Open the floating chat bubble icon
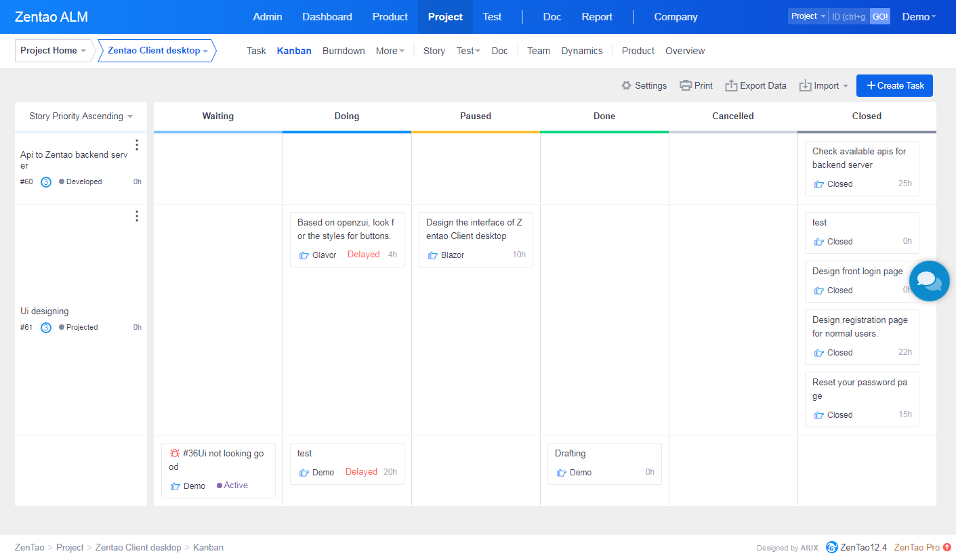The height and width of the screenshot is (560, 956). pyautogui.click(x=929, y=280)
